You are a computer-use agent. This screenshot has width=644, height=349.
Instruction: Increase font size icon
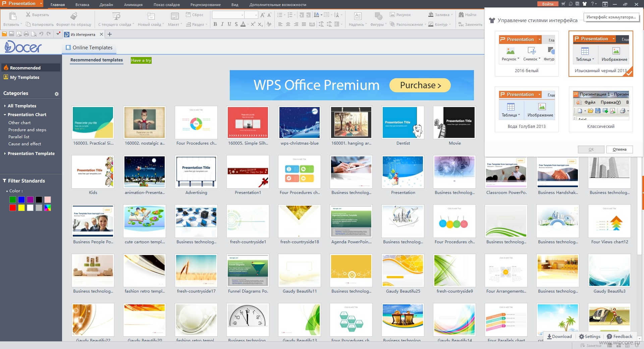pyautogui.click(x=262, y=15)
